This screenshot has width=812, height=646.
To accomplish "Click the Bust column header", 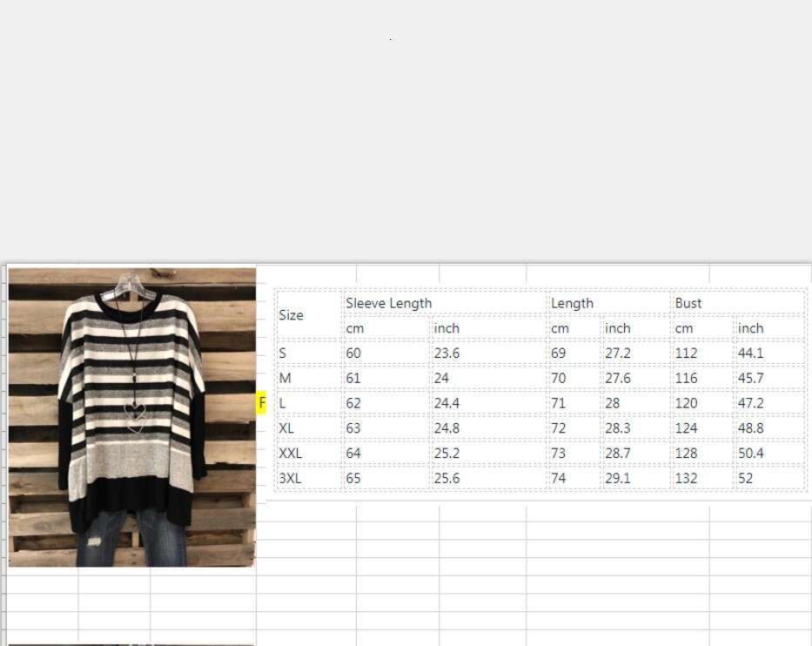I will pos(688,303).
